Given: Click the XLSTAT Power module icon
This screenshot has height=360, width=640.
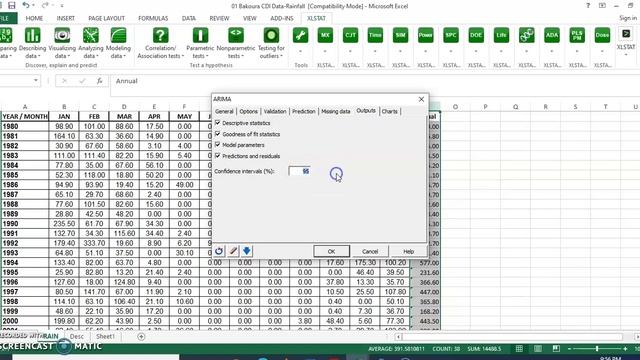Looking at the screenshot, I should click(x=425, y=36).
